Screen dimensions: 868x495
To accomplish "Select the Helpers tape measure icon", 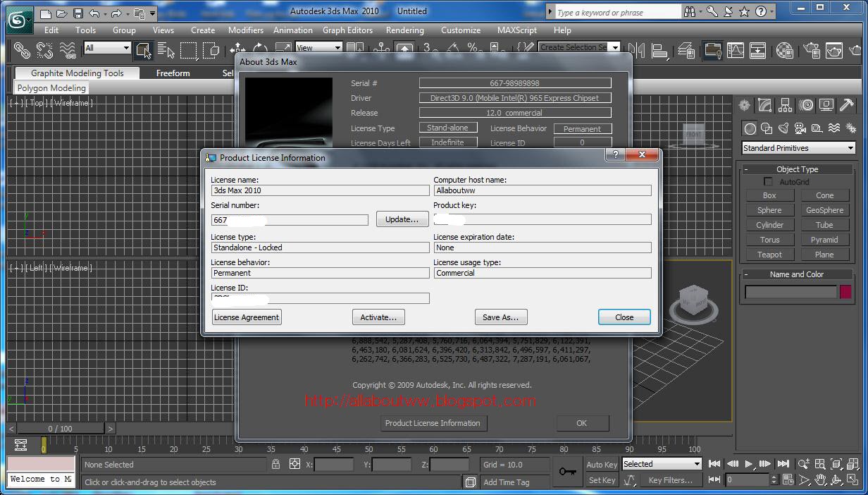I will [x=817, y=128].
